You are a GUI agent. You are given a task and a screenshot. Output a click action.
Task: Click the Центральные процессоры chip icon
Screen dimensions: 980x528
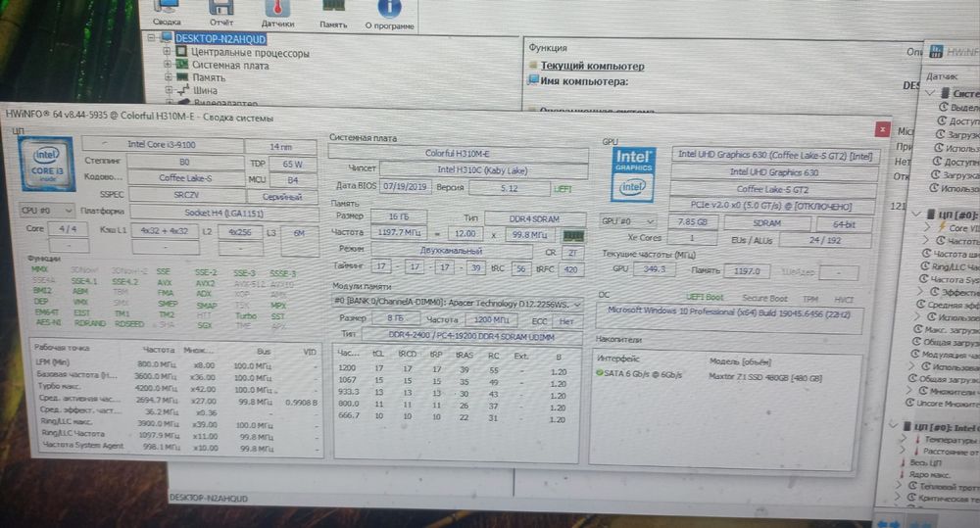coord(182,52)
